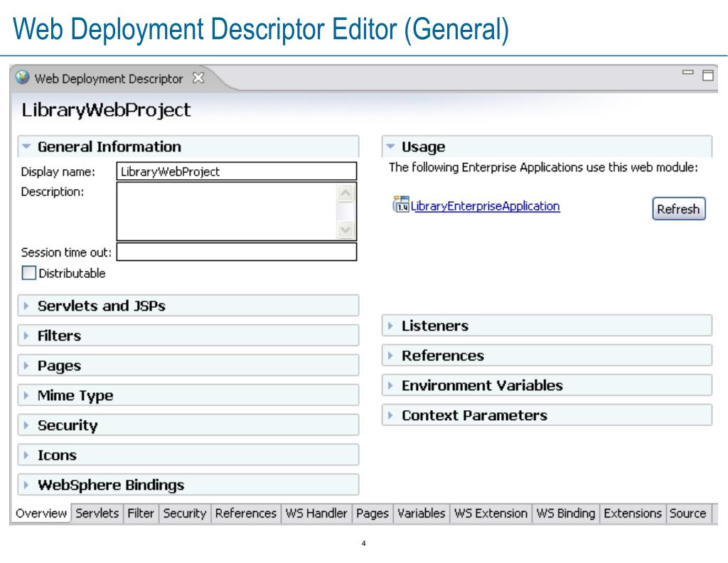
Task: Select the References bottom tab
Action: (x=245, y=513)
